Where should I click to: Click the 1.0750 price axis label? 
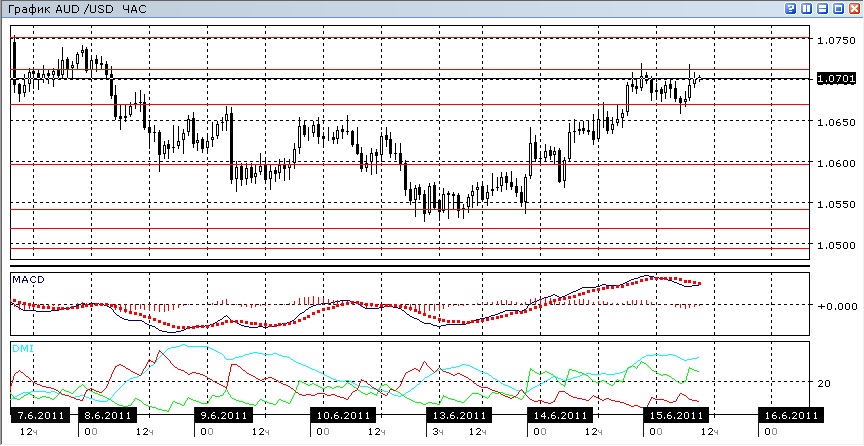pyautogui.click(x=835, y=41)
